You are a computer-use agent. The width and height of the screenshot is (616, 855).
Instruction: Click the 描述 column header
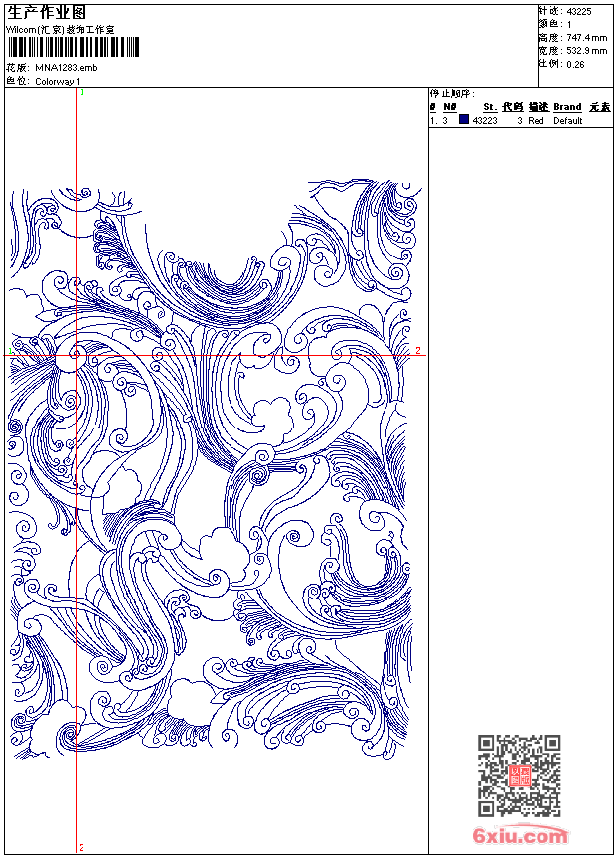[x=538, y=106]
